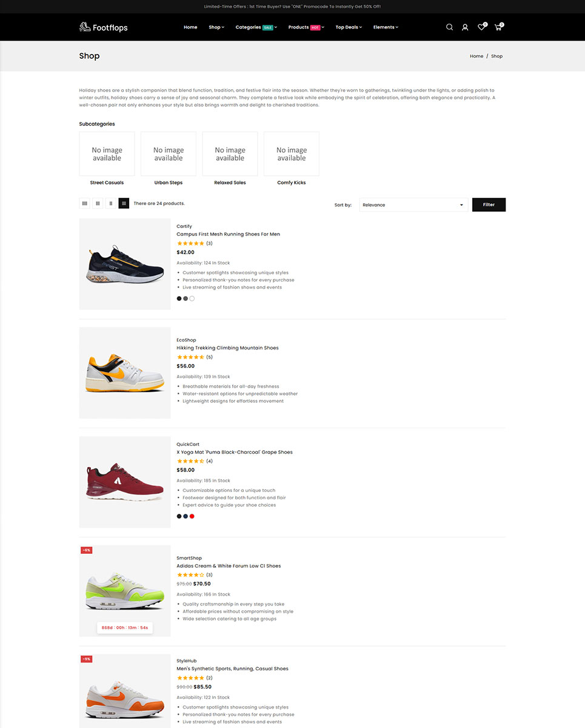Open the Products menu item
The height and width of the screenshot is (728, 585).
coord(306,27)
